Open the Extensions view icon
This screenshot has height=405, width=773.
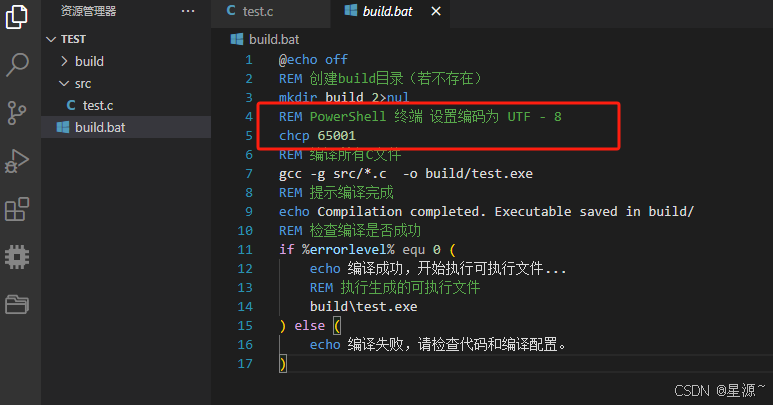coord(17,209)
